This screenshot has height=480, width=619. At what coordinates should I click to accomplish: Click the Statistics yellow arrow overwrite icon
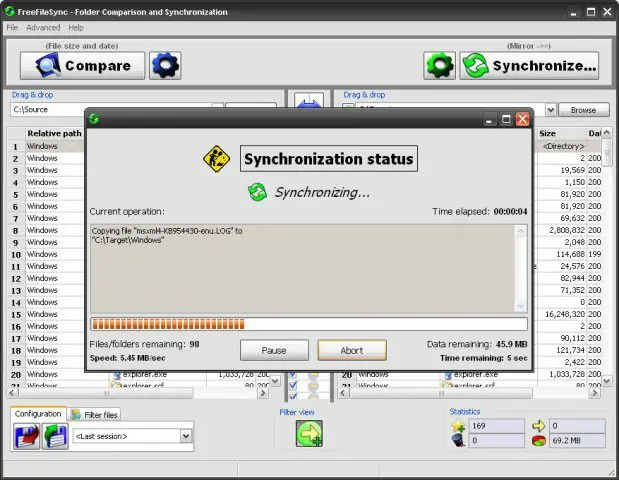538,426
